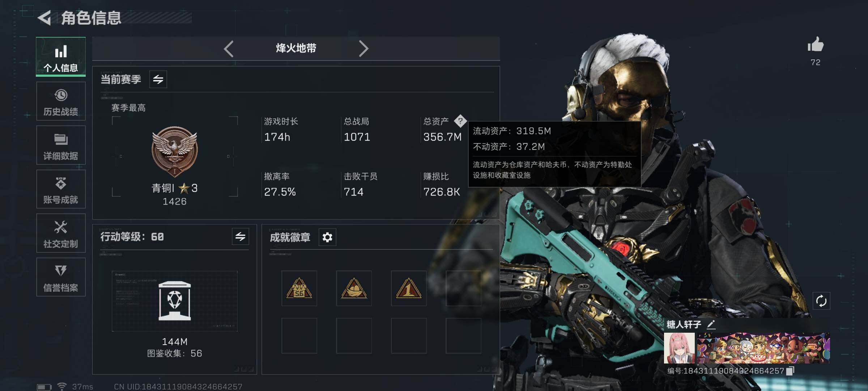Switch to the next mode with the right chevron
The image size is (868, 391).
(x=363, y=49)
